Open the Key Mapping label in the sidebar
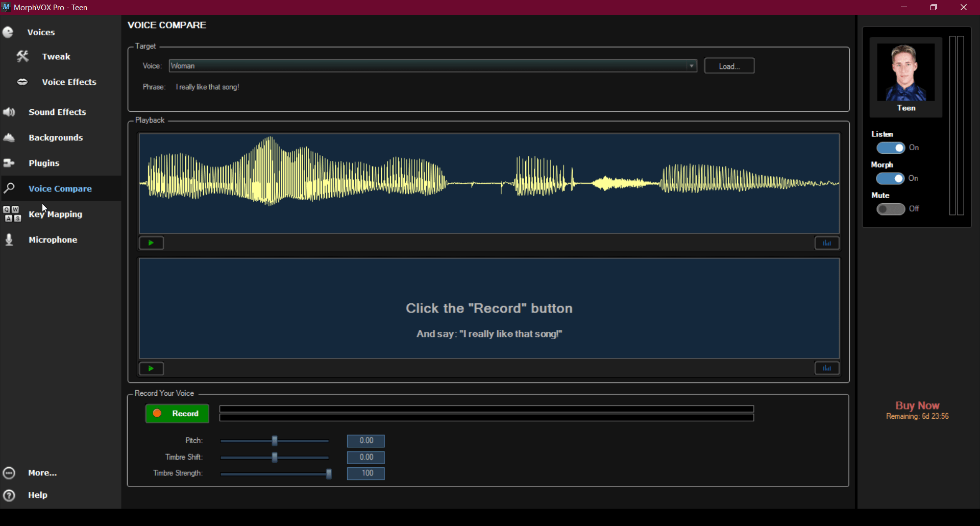The image size is (980, 526). click(56, 214)
